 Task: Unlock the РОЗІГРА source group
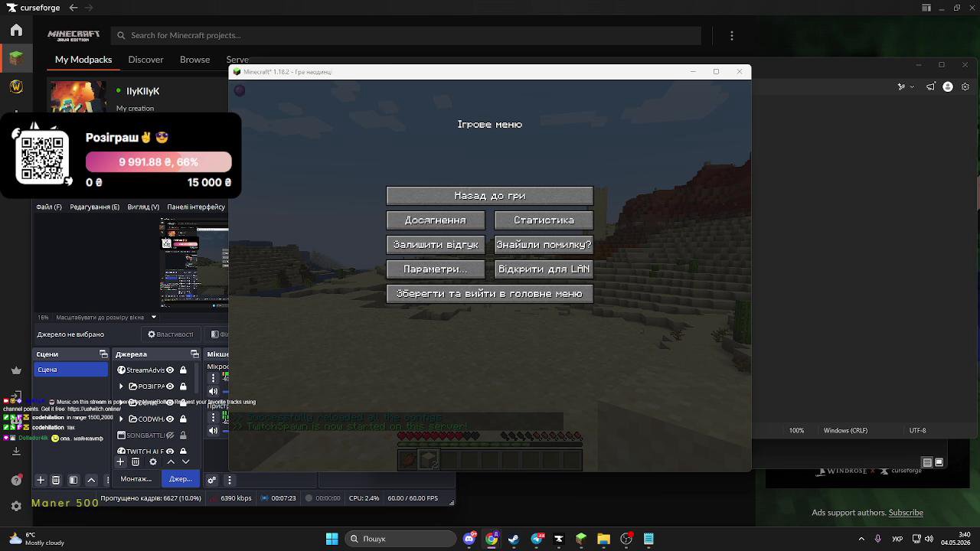click(183, 386)
